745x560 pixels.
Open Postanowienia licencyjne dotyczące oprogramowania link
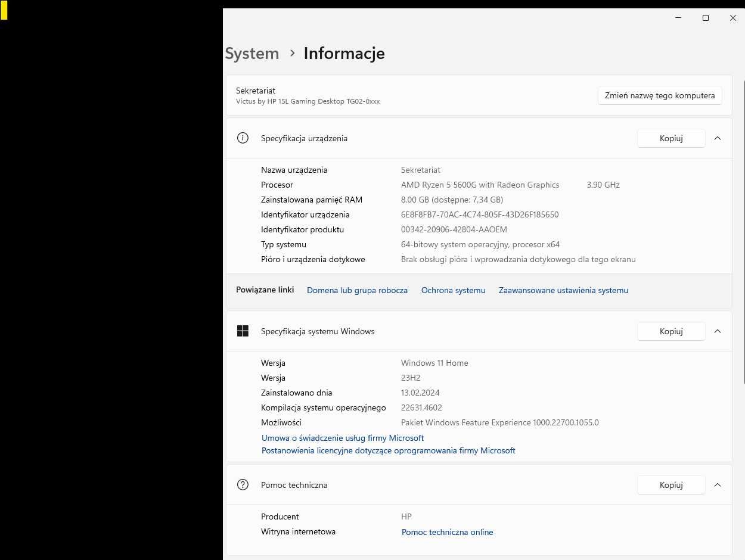[389, 450]
